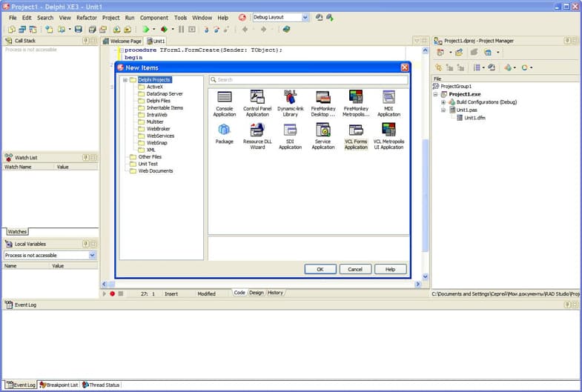Click the New Items search field
This screenshot has height=392, width=582.
[308, 80]
